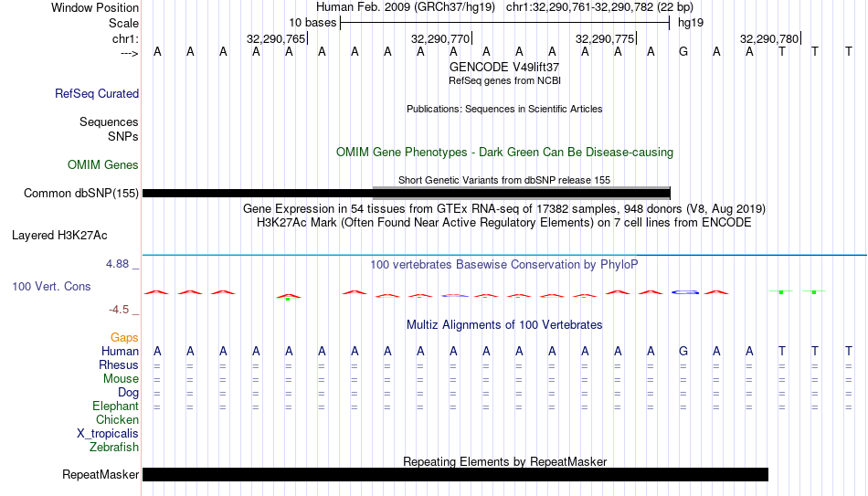
Task: Click the RepeatMasker track label
Action: [101, 474]
